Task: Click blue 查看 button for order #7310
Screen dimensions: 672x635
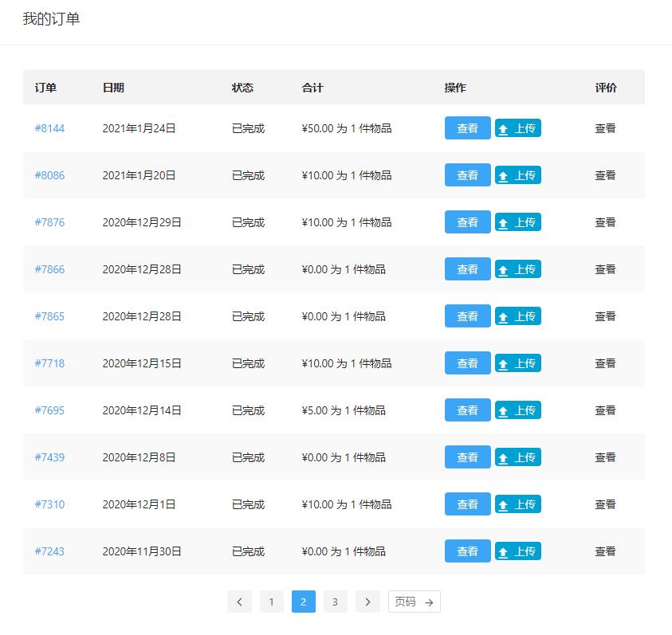Action: coord(468,504)
